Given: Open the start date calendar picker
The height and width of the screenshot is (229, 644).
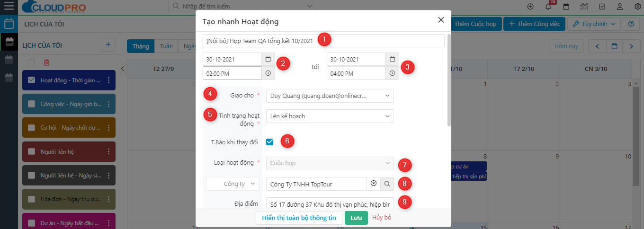Looking at the screenshot, I should [268, 60].
